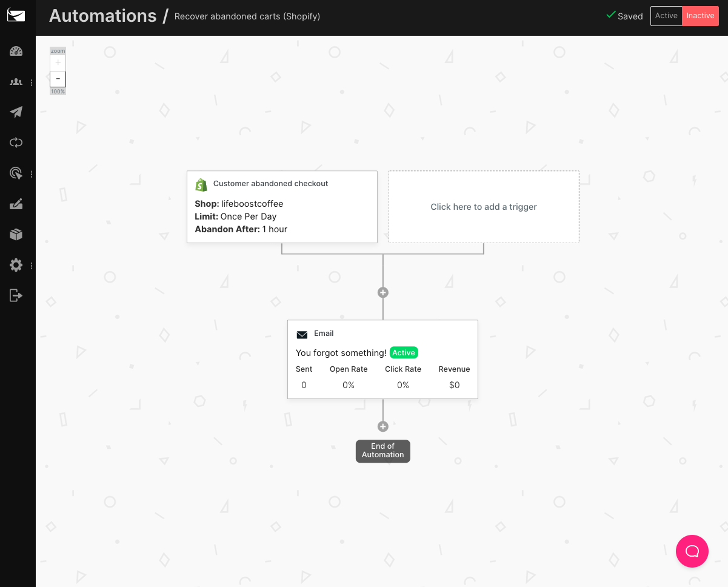Set automation status to Inactive
Viewport: 728px width, 587px height.
[x=700, y=16]
